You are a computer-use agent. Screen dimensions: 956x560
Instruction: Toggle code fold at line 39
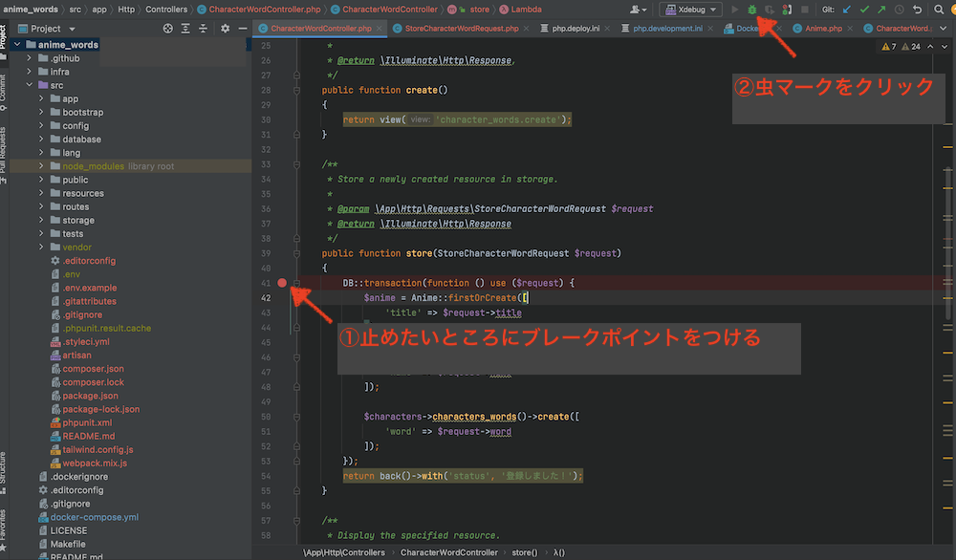click(296, 253)
